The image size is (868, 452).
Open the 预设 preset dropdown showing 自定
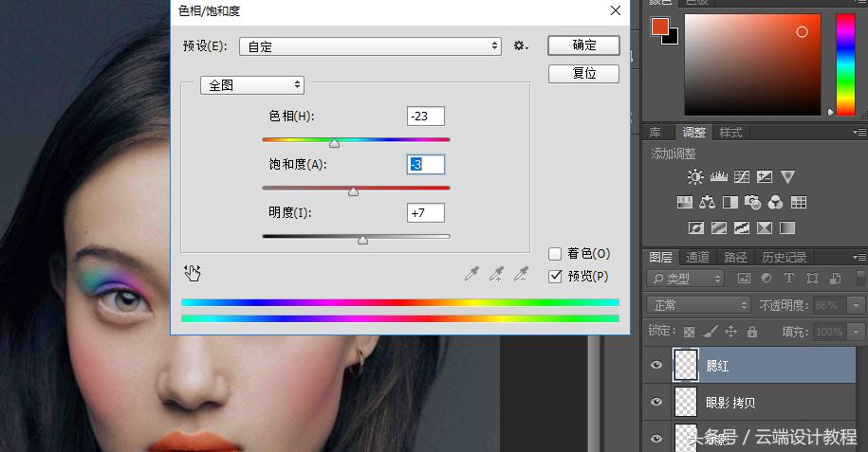pyautogui.click(x=370, y=46)
